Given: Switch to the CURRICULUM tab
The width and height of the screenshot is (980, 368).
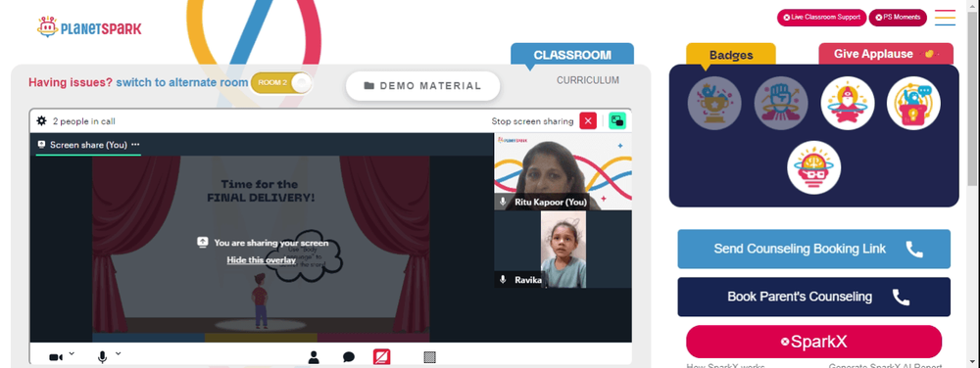Looking at the screenshot, I should [x=587, y=80].
